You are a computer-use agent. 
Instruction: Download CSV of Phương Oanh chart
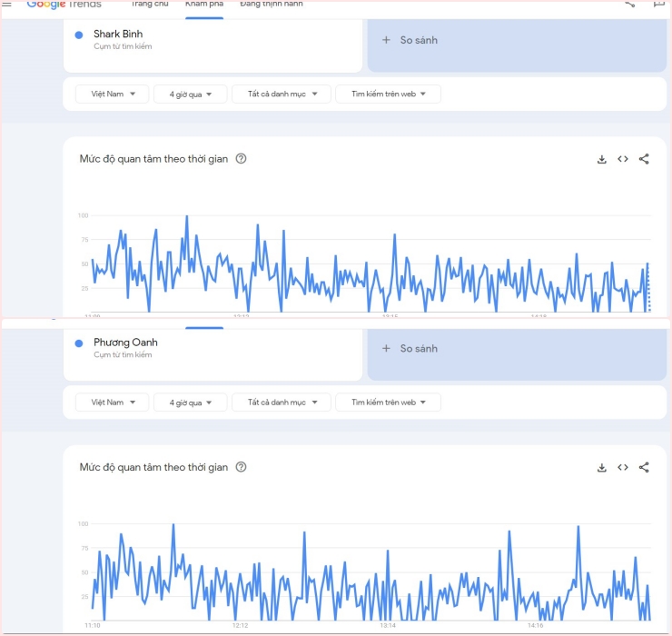[x=602, y=467]
